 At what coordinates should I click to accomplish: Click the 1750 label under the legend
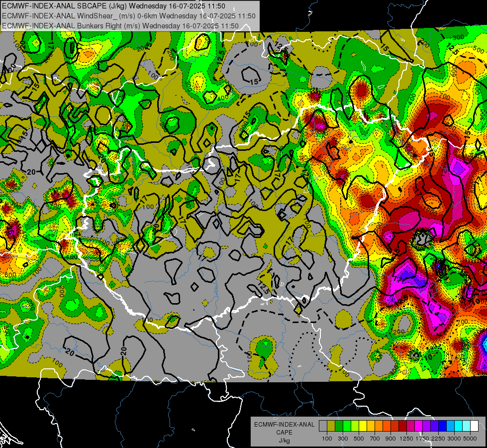point(422,439)
